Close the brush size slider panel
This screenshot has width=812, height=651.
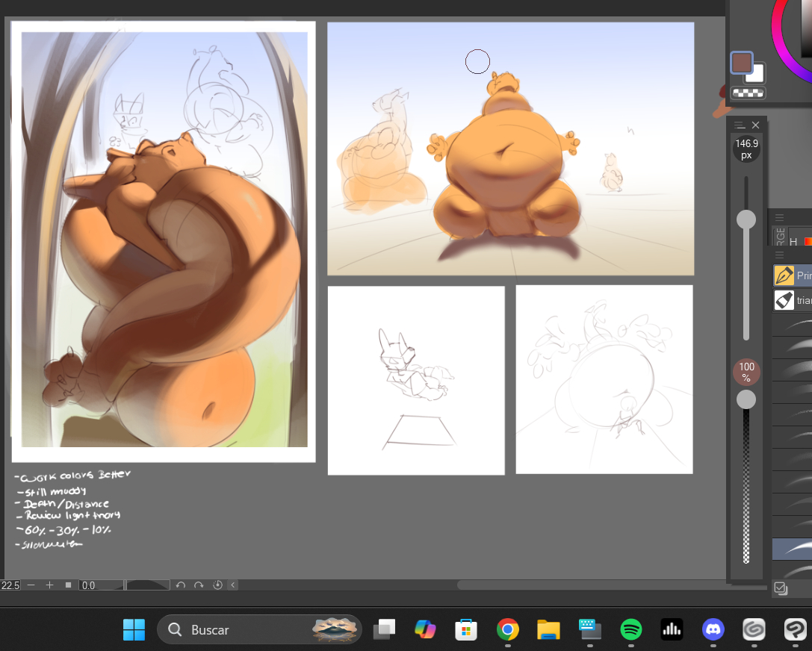[x=755, y=125]
